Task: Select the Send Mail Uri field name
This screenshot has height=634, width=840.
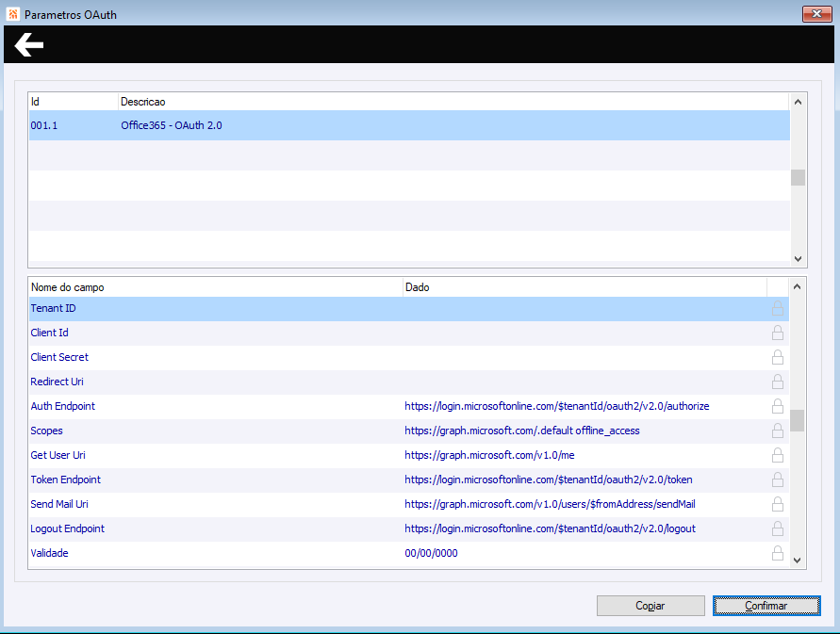Action: [59, 504]
